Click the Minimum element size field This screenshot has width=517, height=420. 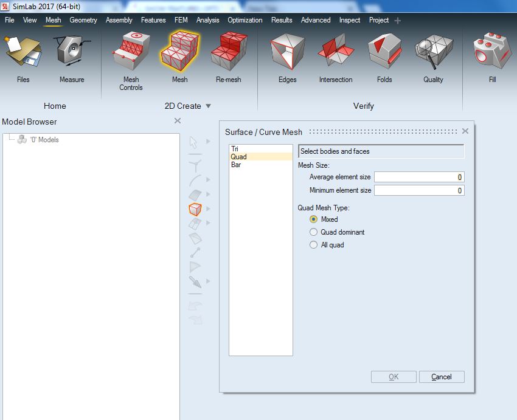[x=419, y=190]
